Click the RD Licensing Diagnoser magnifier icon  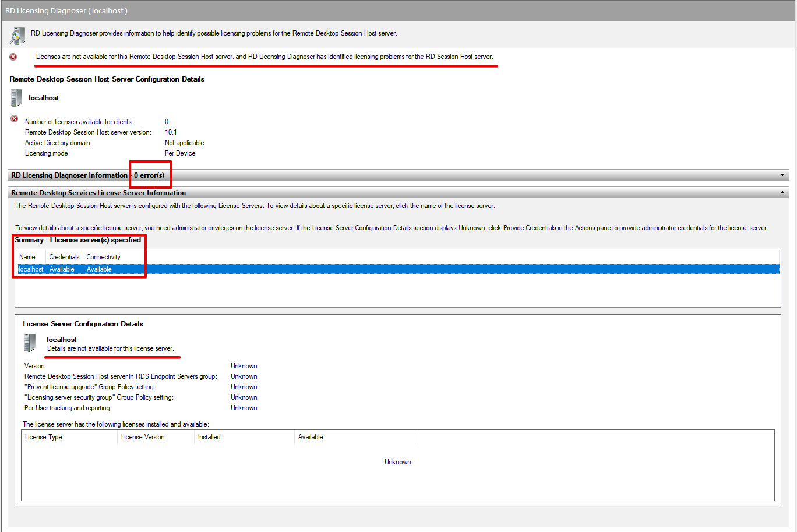(17, 36)
